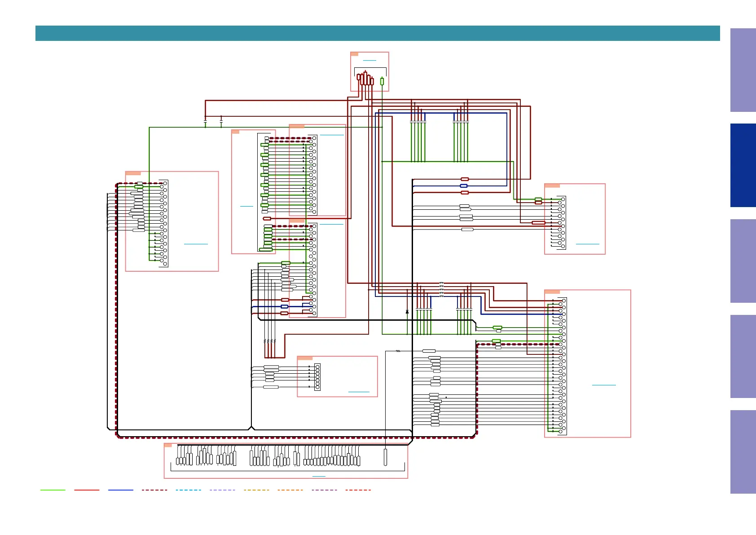Pick the solid green legend line
The width and height of the screenshot is (756, 535).
point(53,490)
